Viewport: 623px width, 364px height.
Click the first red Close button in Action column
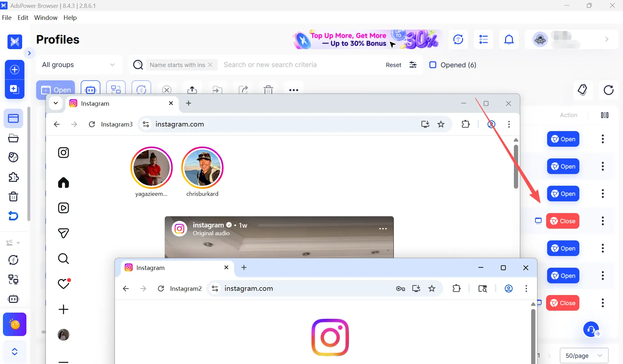[563, 221]
